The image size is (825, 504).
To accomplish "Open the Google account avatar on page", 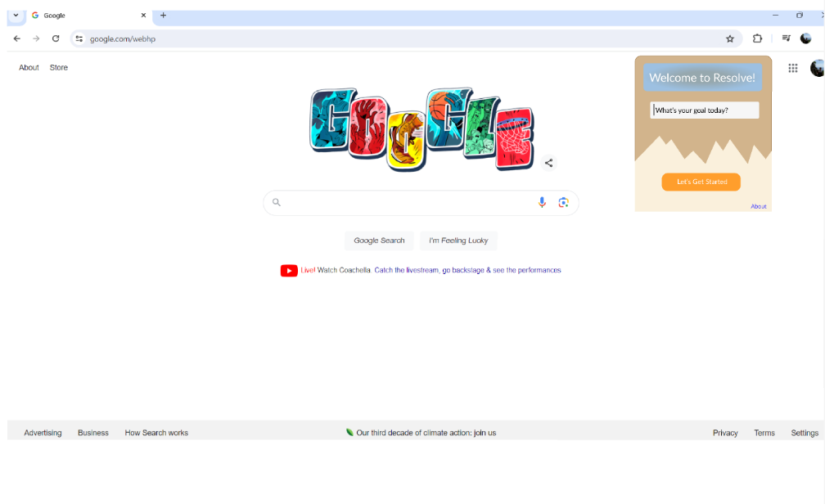I will pyautogui.click(x=818, y=68).
